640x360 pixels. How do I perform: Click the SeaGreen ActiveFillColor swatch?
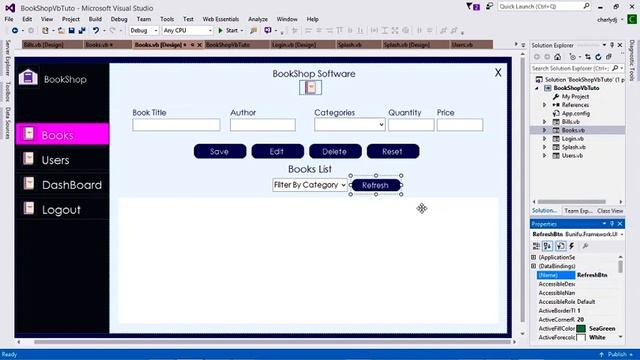click(581, 329)
